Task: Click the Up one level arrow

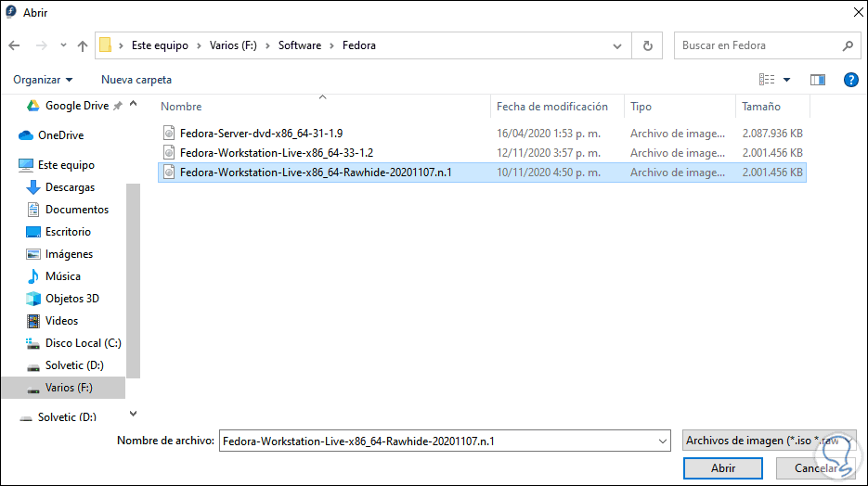Action: pos(83,45)
